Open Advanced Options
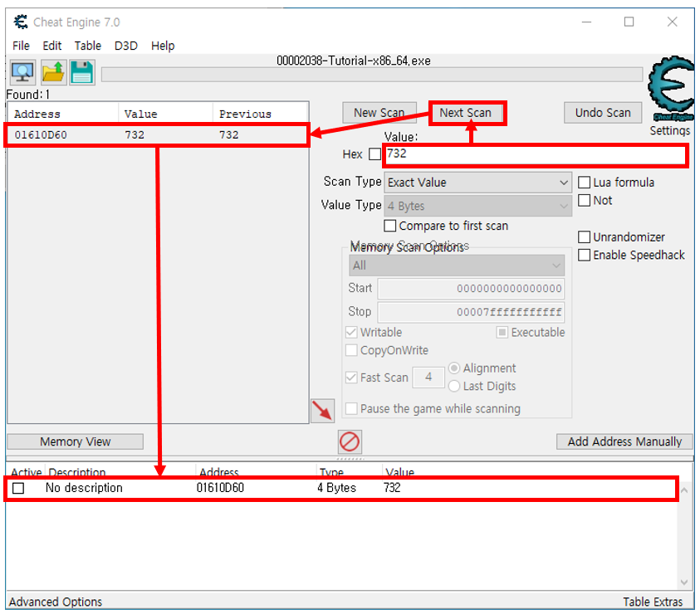The image size is (700, 614). click(56, 602)
